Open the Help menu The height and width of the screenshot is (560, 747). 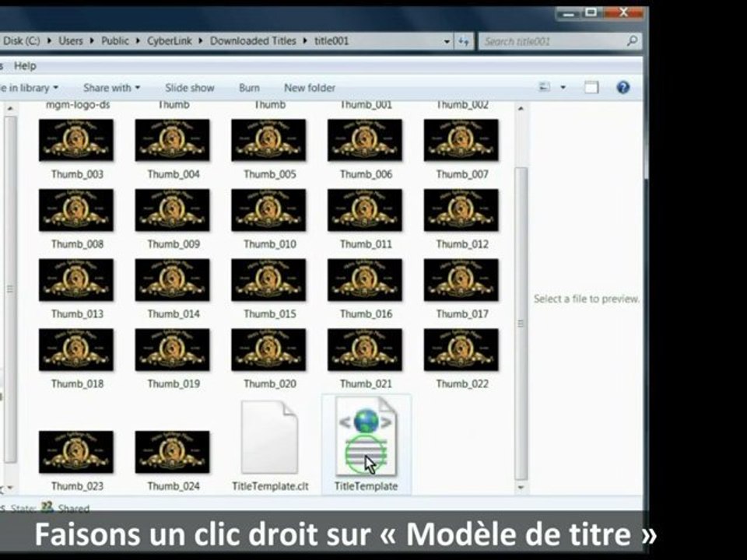coord(25,65)
